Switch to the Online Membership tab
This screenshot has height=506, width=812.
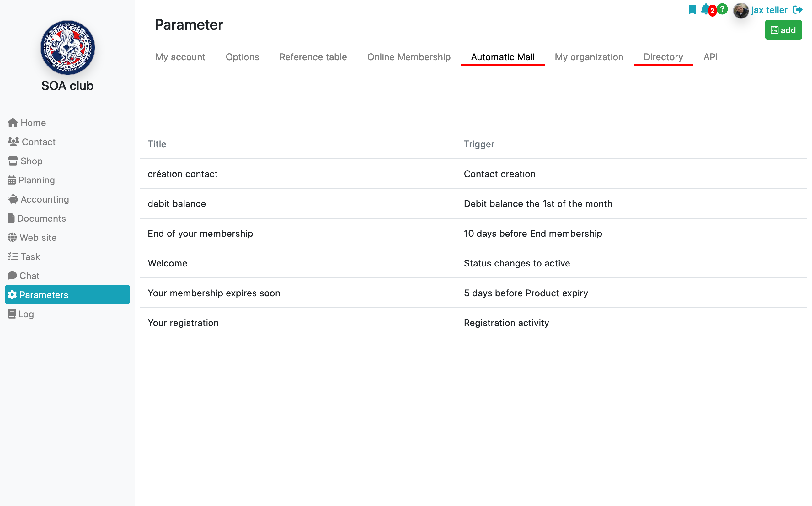coord(409,57)
